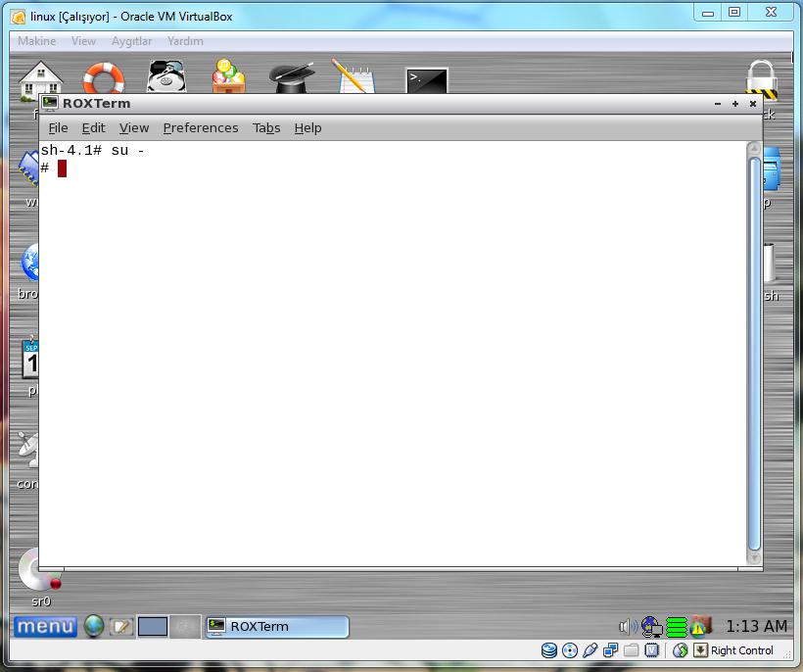Viewport: 803px width, 672px height.
Task: Open the File menu in ROXTerm
Action: tap(58, 127)
